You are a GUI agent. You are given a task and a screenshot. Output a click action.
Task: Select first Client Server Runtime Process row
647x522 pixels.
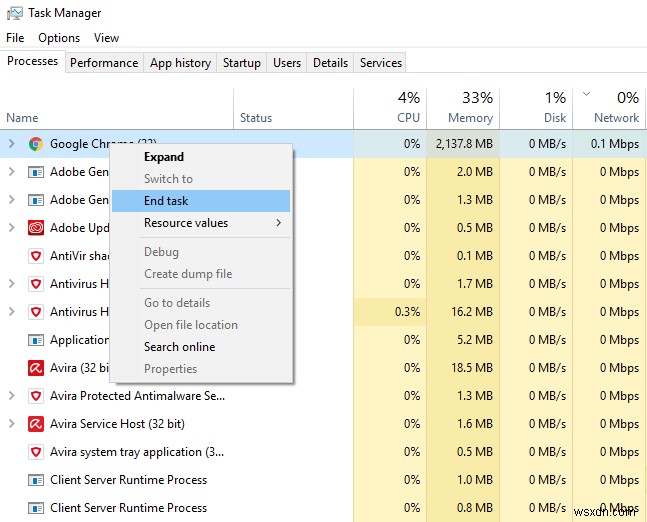click(x=323, y=480)
